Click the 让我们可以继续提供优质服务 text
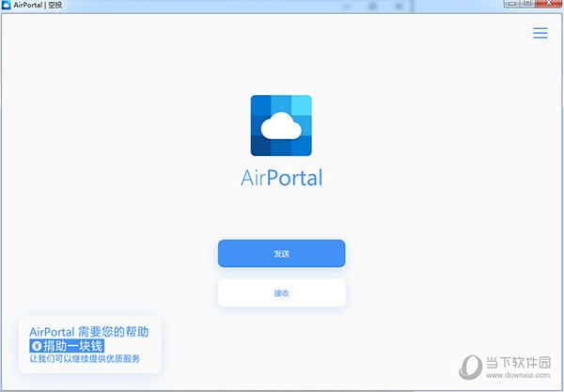Image resolution: width=564 pixels, height=392 pixels. tap(85, 358)
